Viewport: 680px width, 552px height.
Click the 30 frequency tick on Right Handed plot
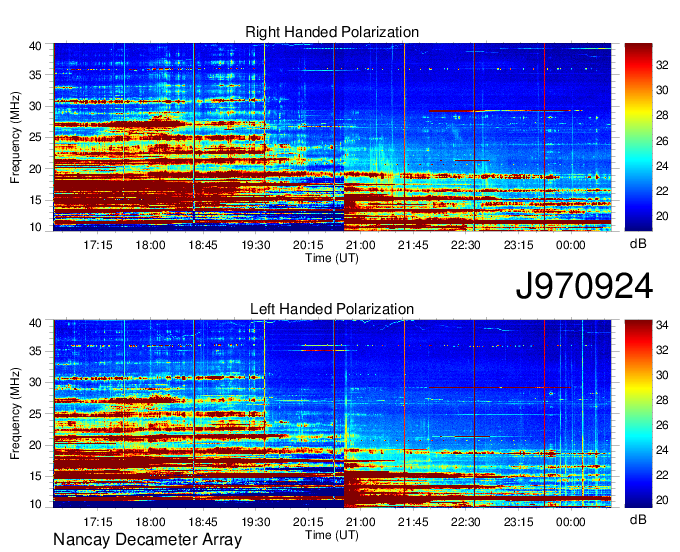35,106
